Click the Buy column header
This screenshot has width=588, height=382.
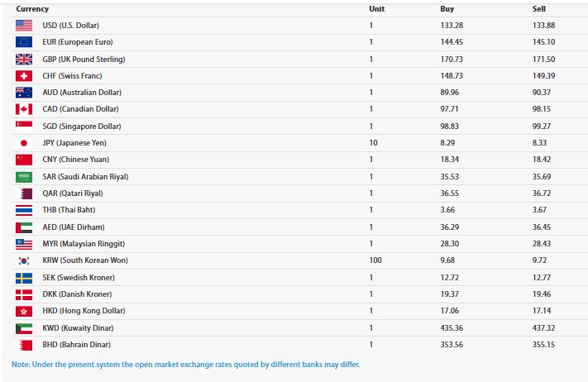(x=447, y=9)
